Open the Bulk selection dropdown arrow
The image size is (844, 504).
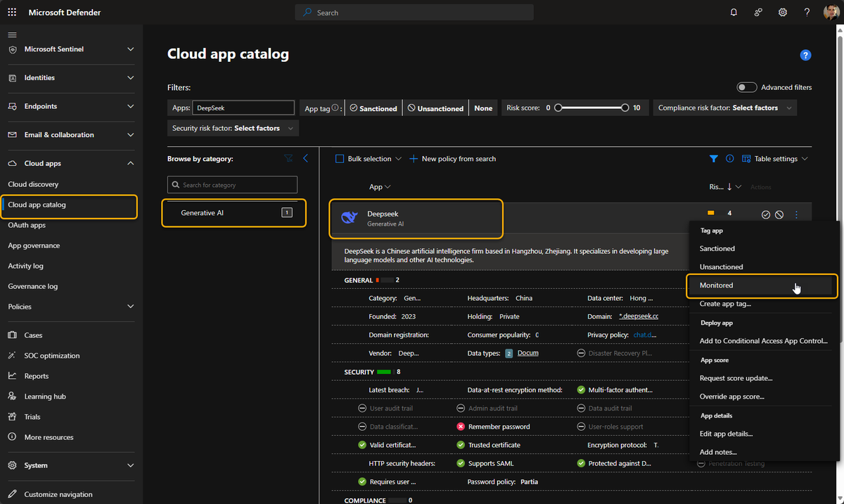click(x=398, y=159)
